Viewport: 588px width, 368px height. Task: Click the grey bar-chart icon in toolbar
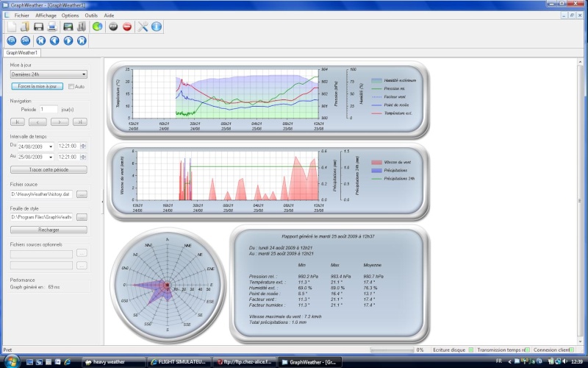coord(82,26)
